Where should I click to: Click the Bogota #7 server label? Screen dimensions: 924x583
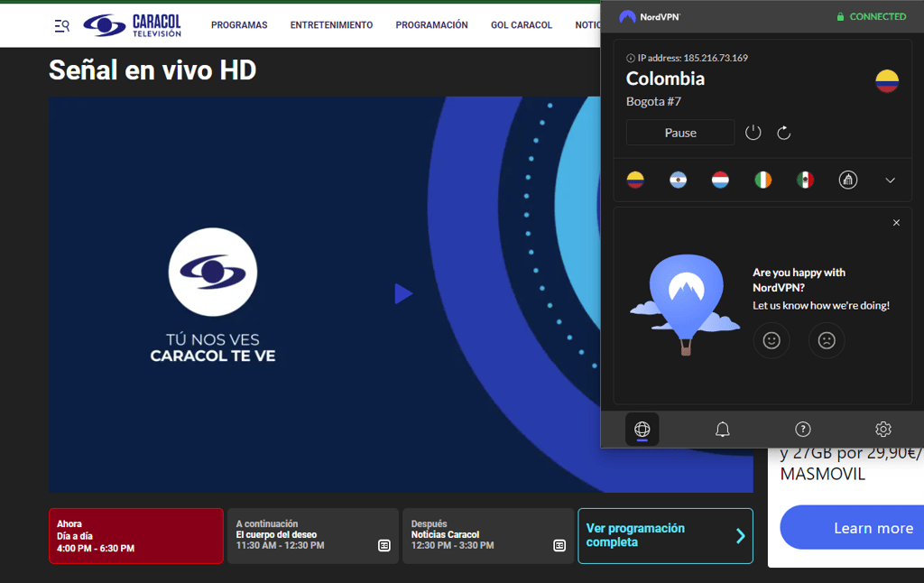pos(653,101)
